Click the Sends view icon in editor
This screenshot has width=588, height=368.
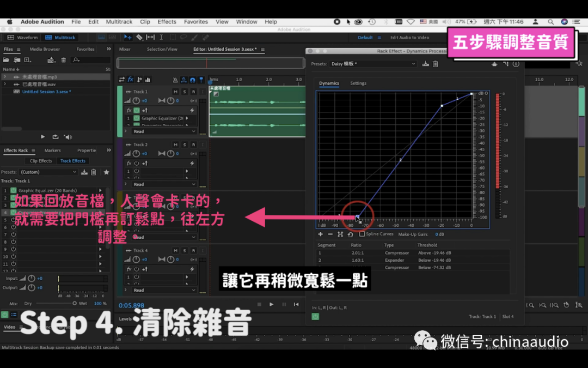139,79
